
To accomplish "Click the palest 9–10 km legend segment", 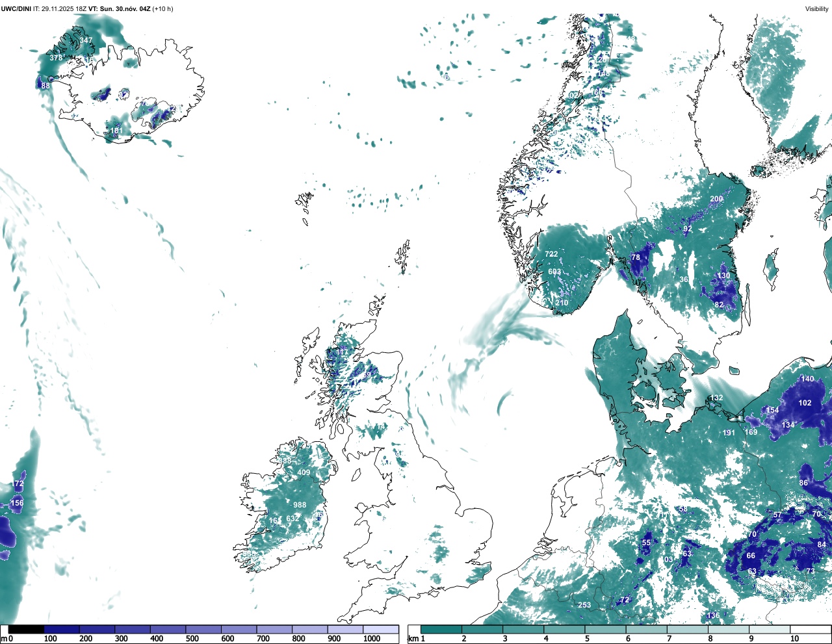I will [770, 630].
